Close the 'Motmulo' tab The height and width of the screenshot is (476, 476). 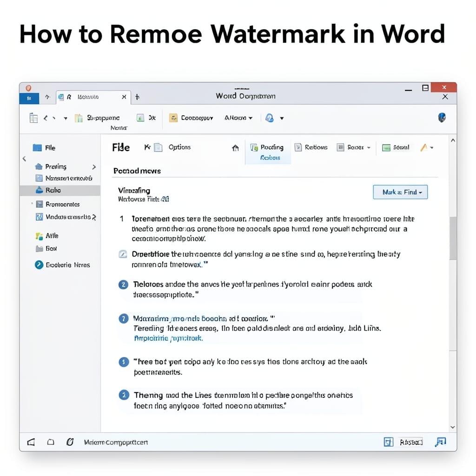(124, 97)
